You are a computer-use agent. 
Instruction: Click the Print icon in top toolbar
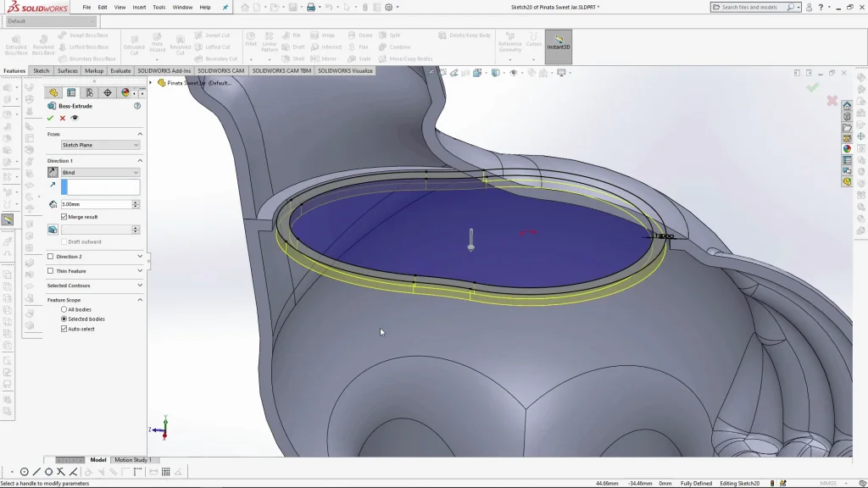pyautogui.click(x=311, y=8)
